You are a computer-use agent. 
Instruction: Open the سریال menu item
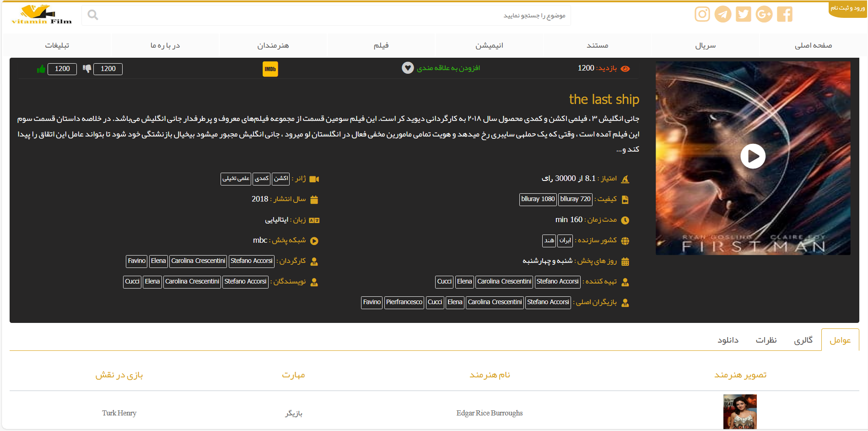tap(705, 45)
